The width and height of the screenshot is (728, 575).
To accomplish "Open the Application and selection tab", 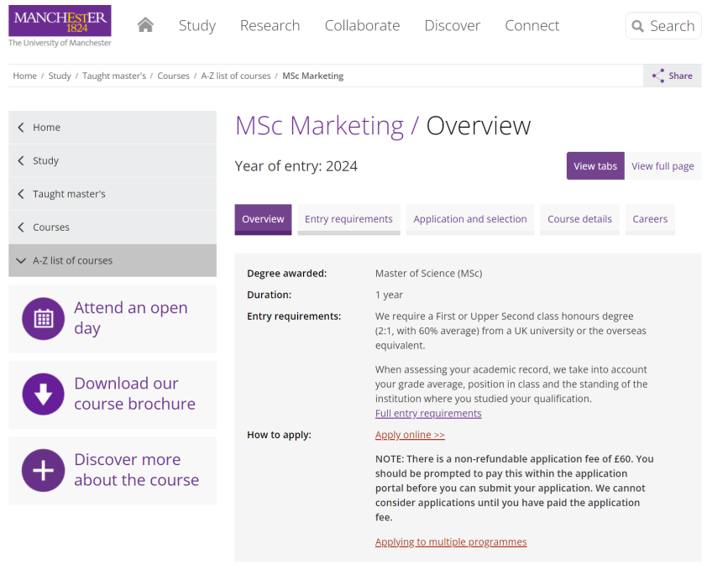I will tap(470, 220).
